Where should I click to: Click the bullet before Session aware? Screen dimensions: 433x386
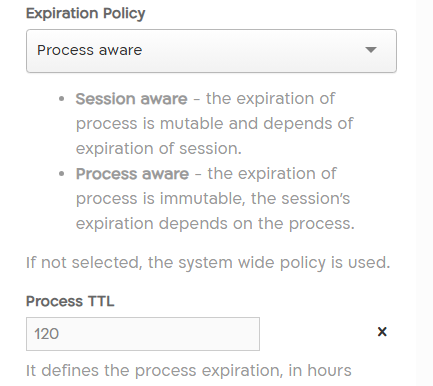tap(61, 99)
